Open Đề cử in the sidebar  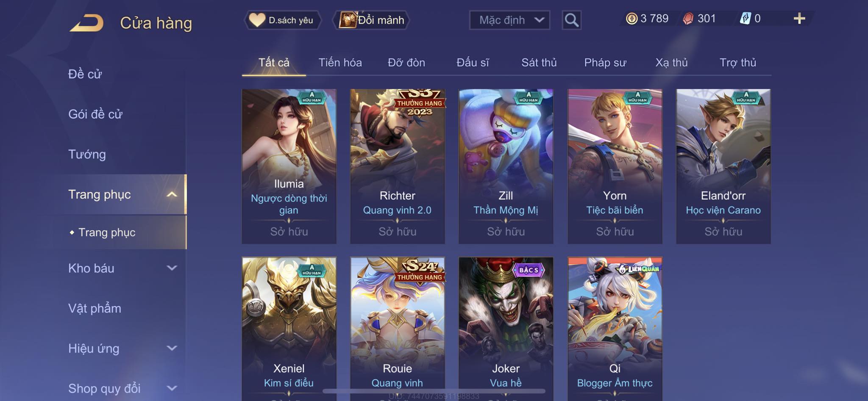click(x=85, y=74)
